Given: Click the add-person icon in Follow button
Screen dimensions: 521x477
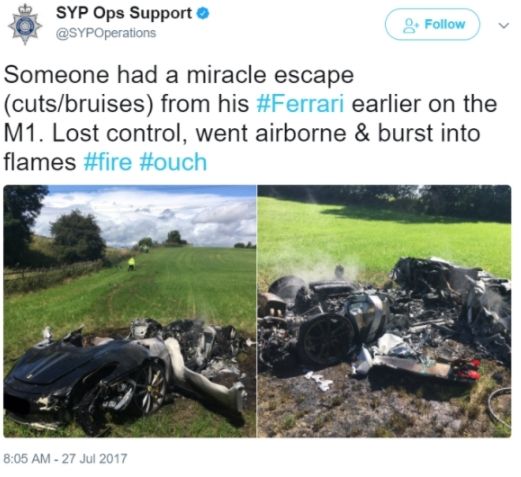Looking at the screenshot, I should [411, 25].
